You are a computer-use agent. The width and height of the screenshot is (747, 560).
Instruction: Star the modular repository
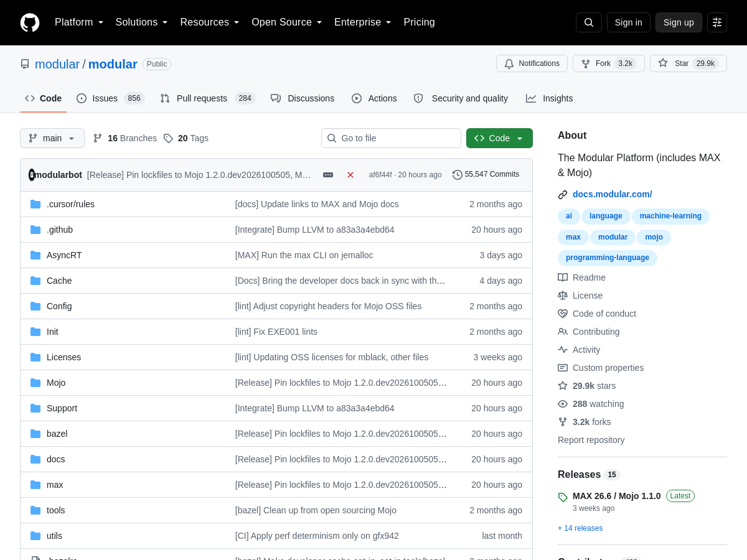(688, 63)
